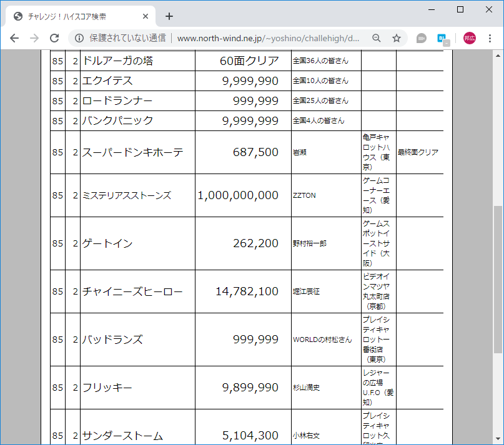The image size is (504, 445).
Task: Select the バンクパニック game title
Action: (117, 120)
